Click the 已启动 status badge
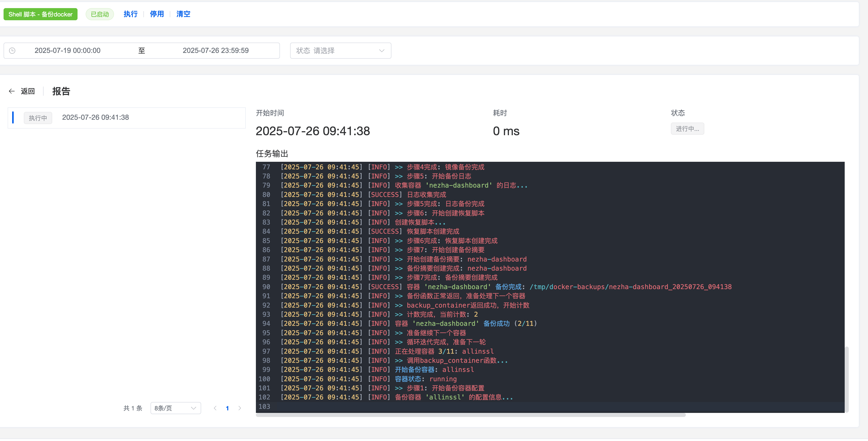 100,14
